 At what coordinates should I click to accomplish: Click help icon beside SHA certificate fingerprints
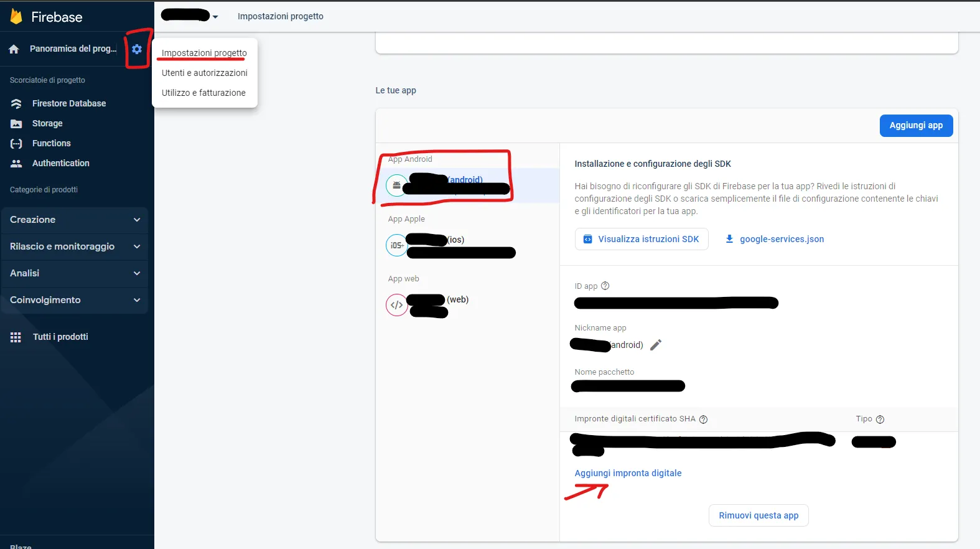703,420
